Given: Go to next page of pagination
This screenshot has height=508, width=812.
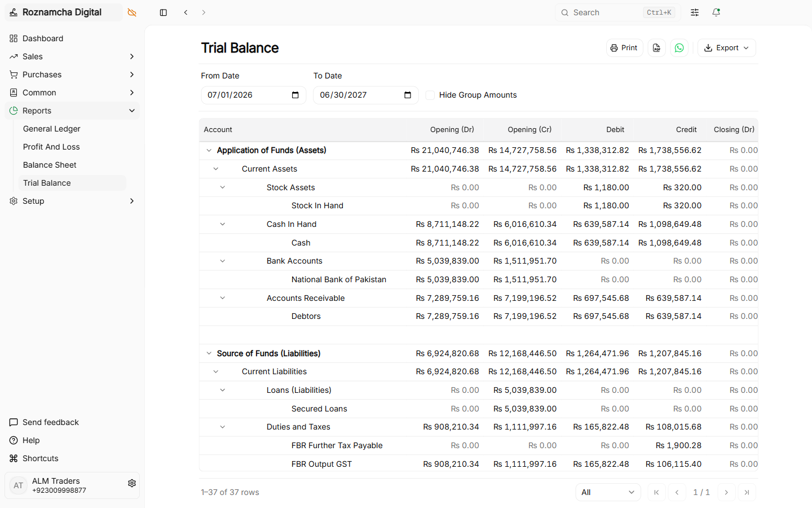Looking at the screenshot, I should click(726, 492).
